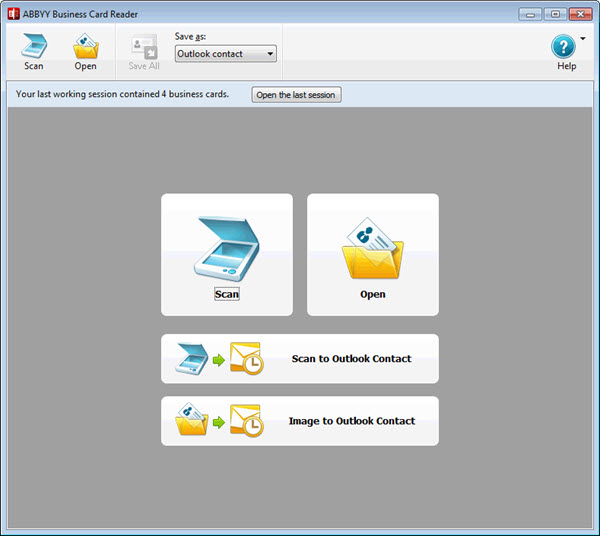This screenshot has height=536, width=600.
Task: Maximize the ABBYY Business Card Reader window
Action: (x=555, y=13)
